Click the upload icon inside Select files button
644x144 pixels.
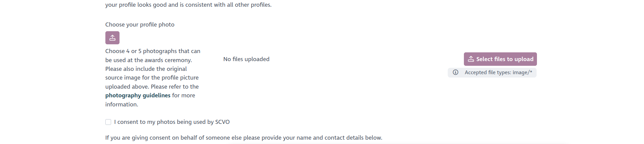[471, 59]
